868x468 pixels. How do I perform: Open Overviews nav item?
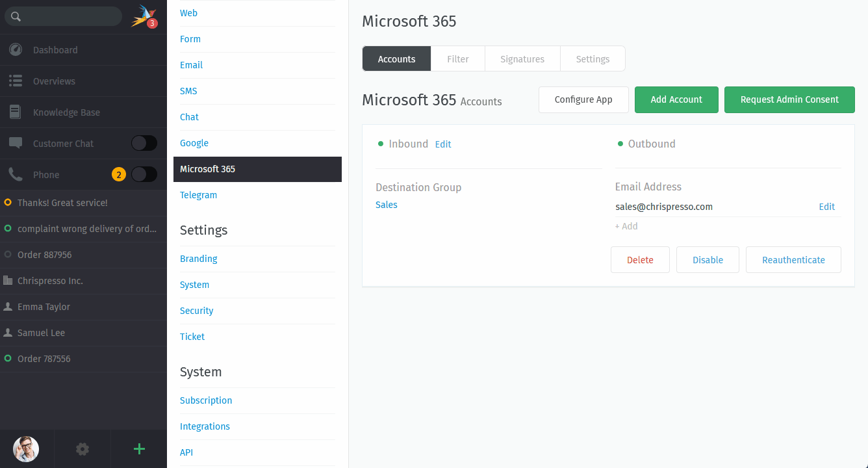click(83, 81)
